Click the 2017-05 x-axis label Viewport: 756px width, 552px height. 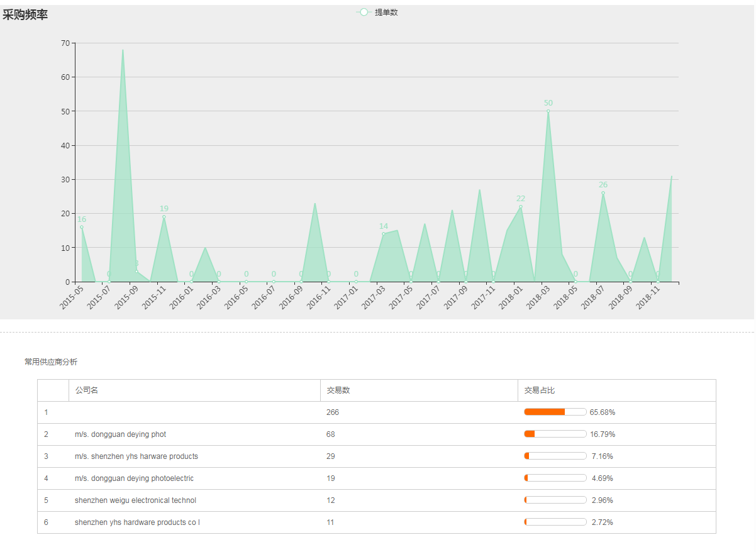click(x=401, y=297)
